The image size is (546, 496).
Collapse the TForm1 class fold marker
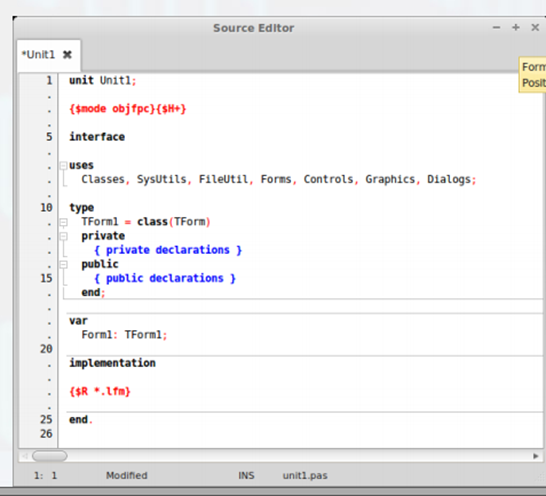tap(63, 222)
